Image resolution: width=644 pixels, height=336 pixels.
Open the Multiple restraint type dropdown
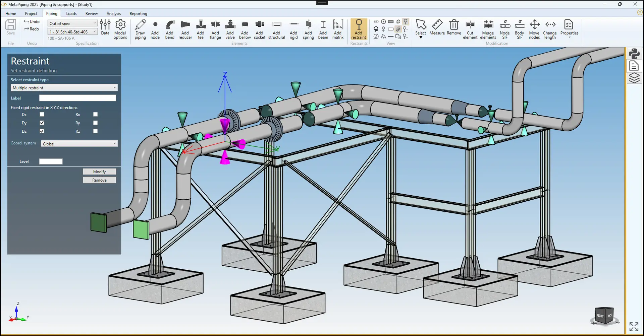[64, 88]
